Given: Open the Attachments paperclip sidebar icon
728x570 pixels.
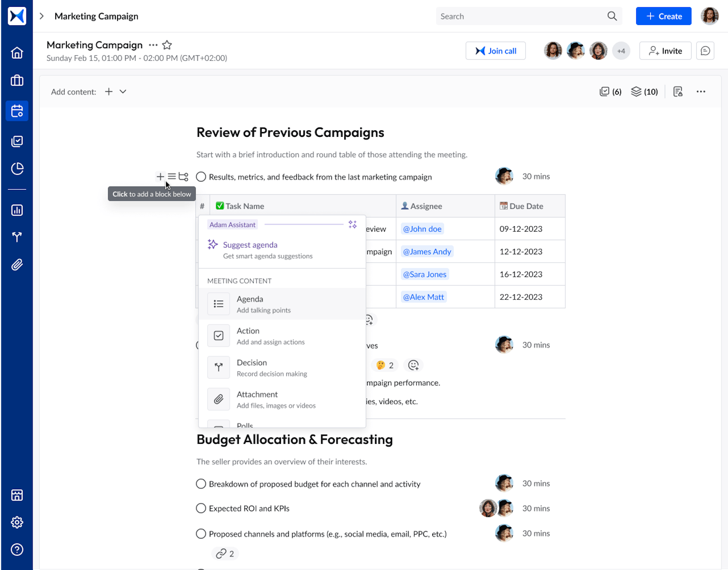Looking at the screenshot, I should [17, 265].
